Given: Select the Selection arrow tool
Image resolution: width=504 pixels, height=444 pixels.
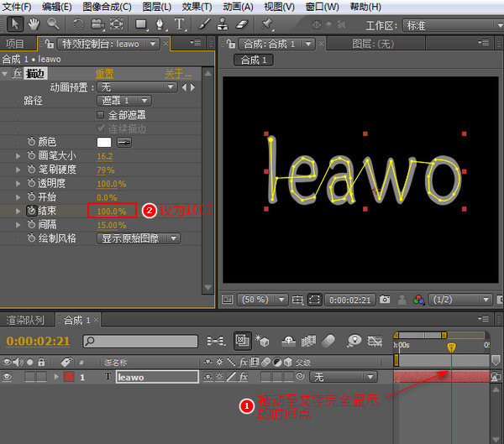Looking at the screenshot, I should click(15, 24).
